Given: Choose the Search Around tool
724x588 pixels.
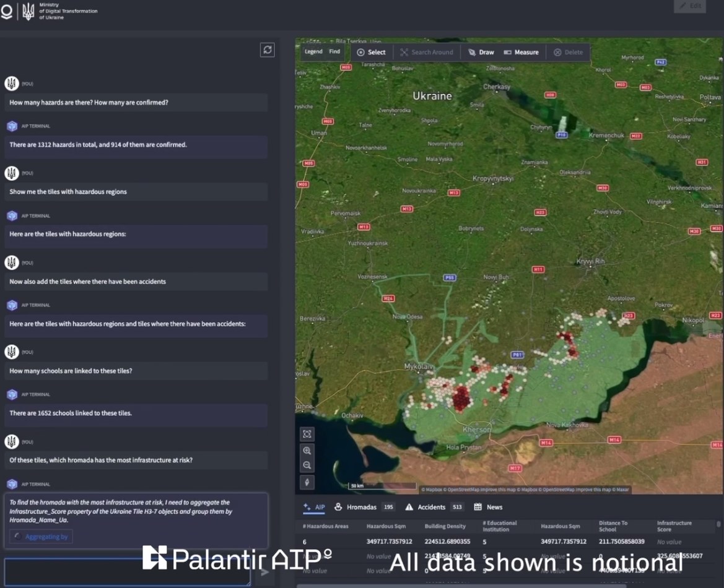Looking at the screenshot, I should (x=427, y=52).
